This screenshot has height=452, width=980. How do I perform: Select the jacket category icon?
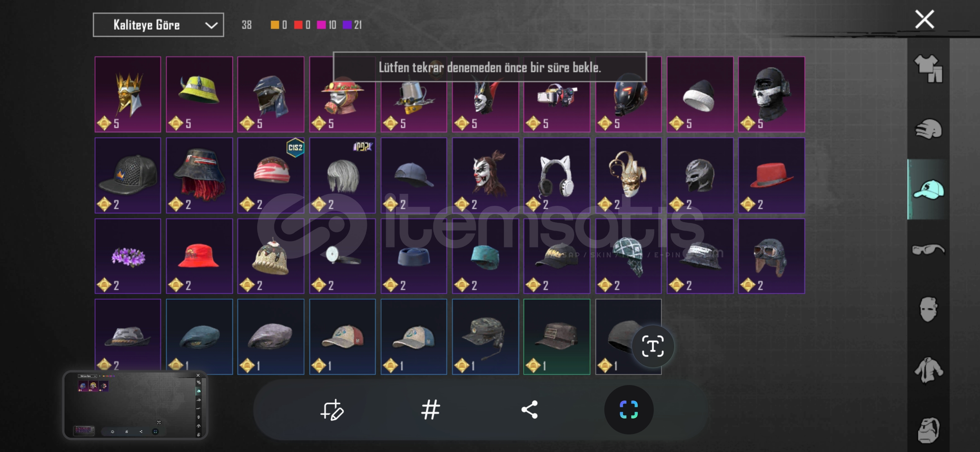click(x=928, y=370)
